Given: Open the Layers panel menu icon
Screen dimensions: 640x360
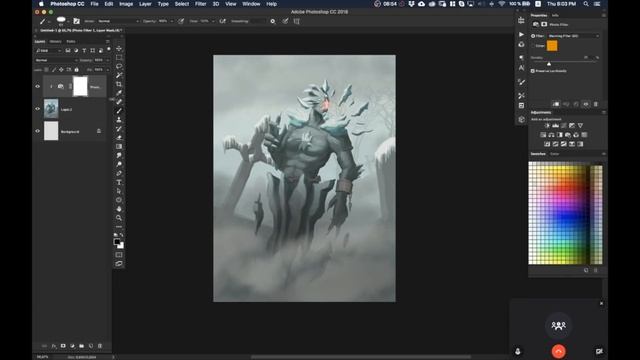Looking at the screenshot, I should pos(108,41).
